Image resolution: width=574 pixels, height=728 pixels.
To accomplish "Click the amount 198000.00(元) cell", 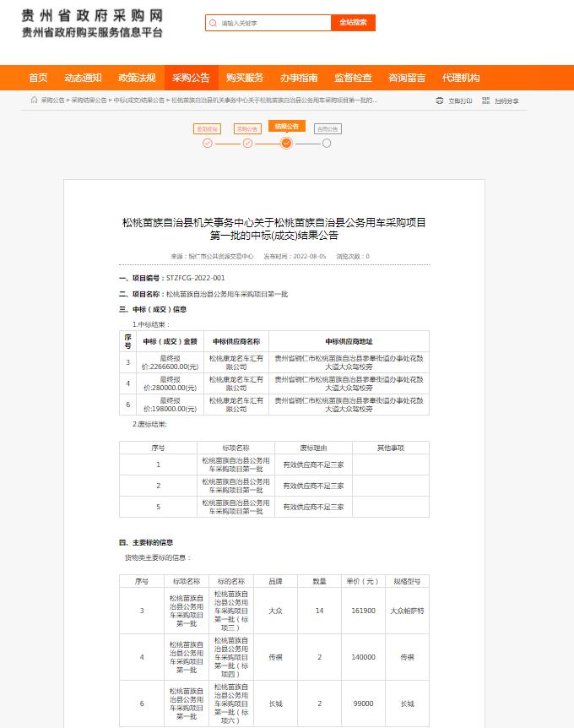I will point(171,405).
